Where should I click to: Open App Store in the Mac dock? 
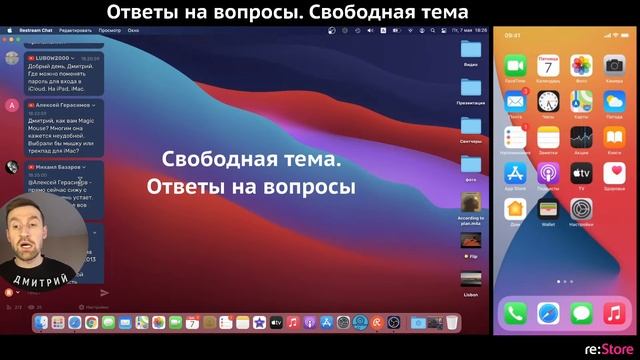point(327,323)
